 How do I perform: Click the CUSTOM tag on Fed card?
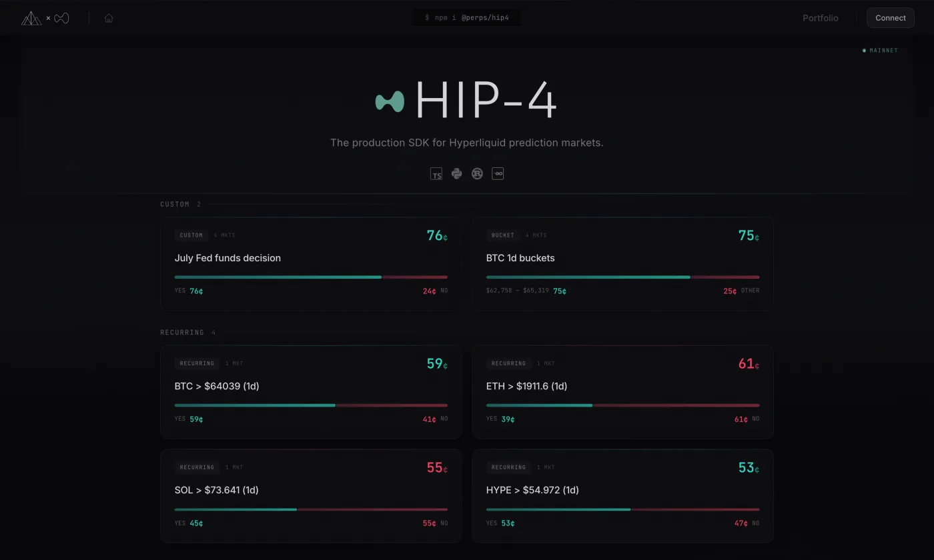[x=191, y=235]
